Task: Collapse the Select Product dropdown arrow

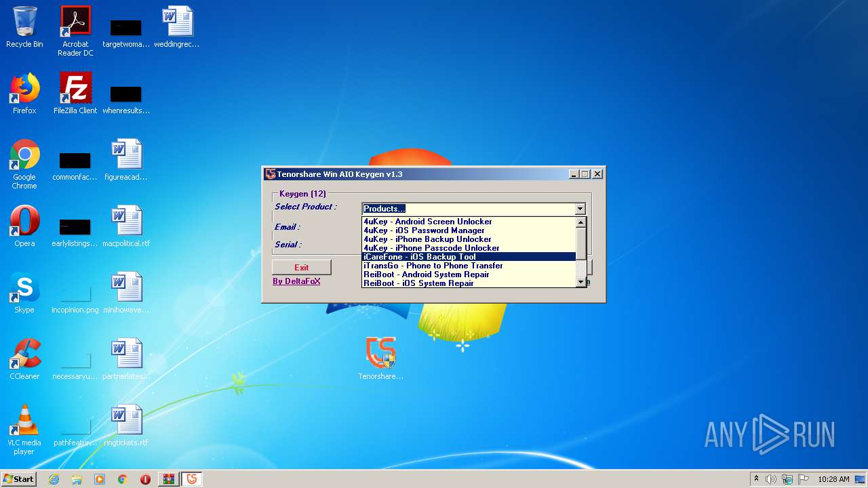Action: click(x=580, y=209)
